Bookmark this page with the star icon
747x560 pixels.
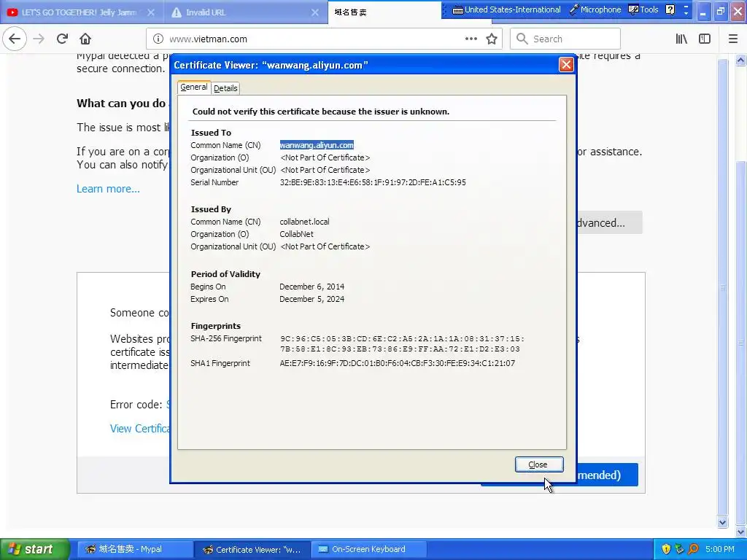point(492,39)
